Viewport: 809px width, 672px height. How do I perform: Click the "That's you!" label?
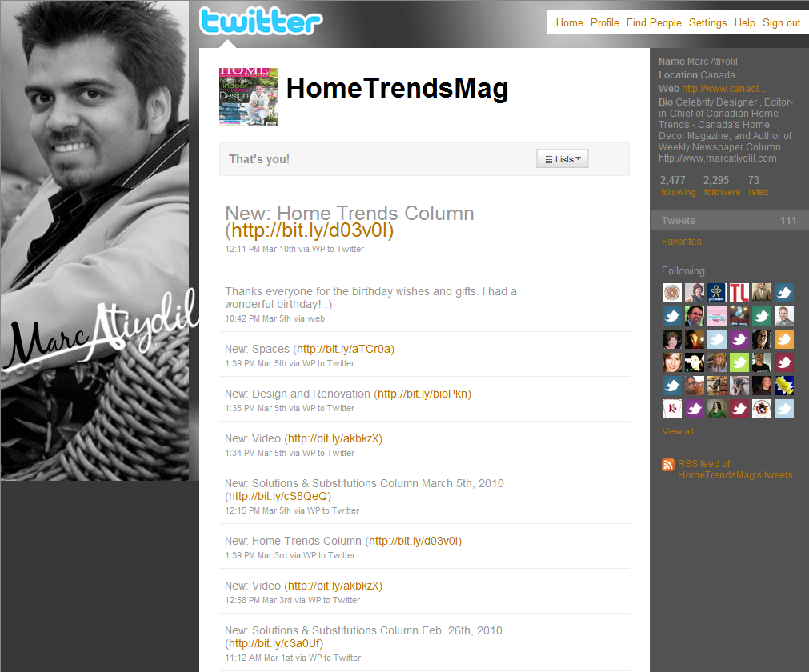coord(259,159)
